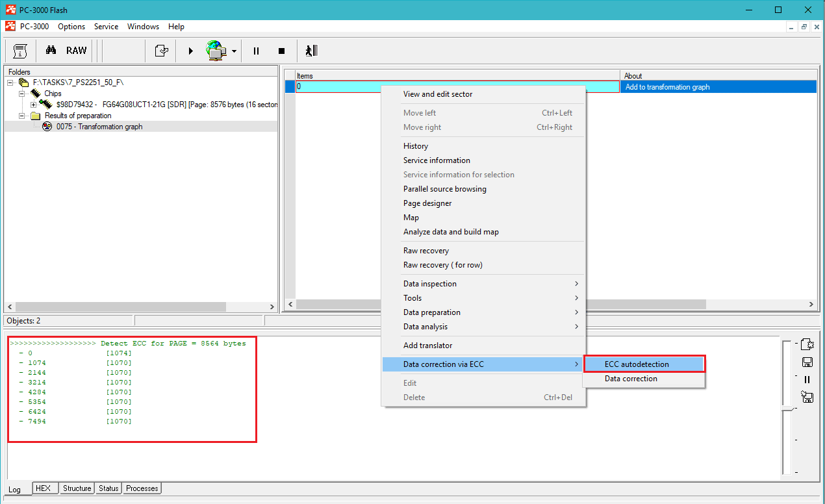Open the PC-3000 menu

(34, 27)
